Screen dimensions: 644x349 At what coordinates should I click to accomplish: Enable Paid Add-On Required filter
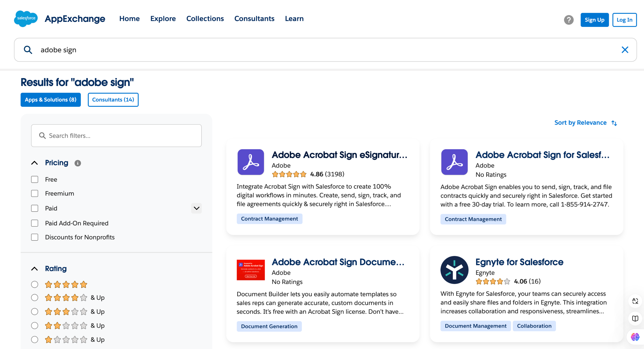tap(35, 223)
